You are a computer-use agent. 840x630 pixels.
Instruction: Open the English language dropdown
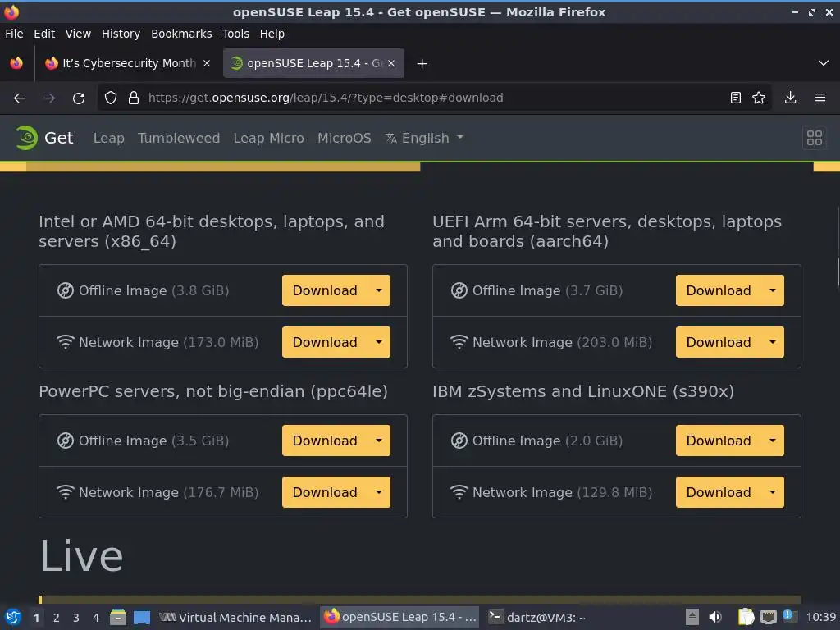point(424,138)
